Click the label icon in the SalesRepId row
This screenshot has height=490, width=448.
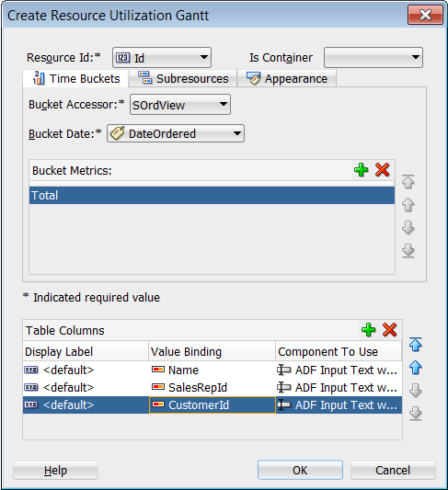pyautogui.click(x=30, y=387)
